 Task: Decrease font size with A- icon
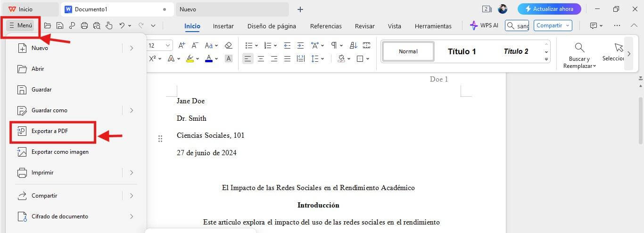click(195, 45)
